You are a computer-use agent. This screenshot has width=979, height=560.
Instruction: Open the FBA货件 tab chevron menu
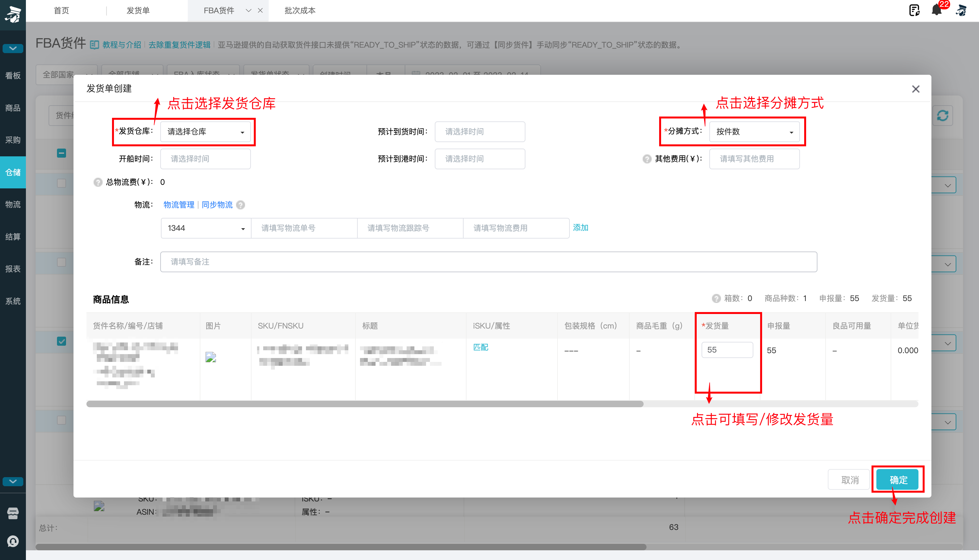tap(249, 10)
